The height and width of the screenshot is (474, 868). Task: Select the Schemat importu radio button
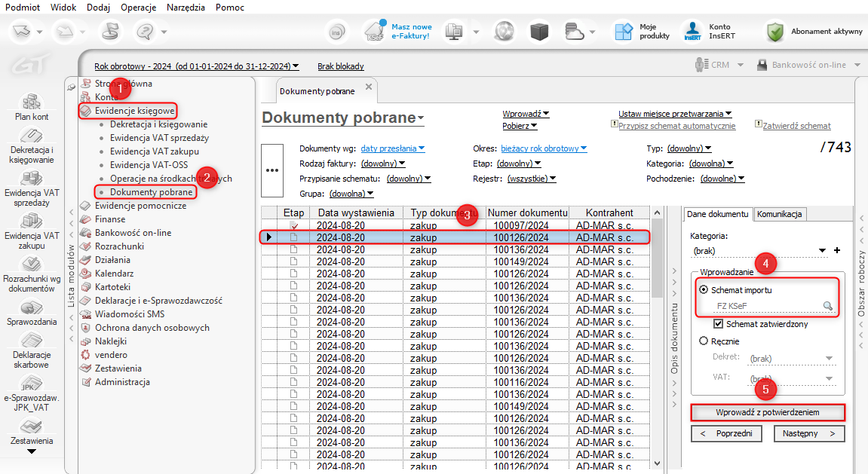pos(704,289)
